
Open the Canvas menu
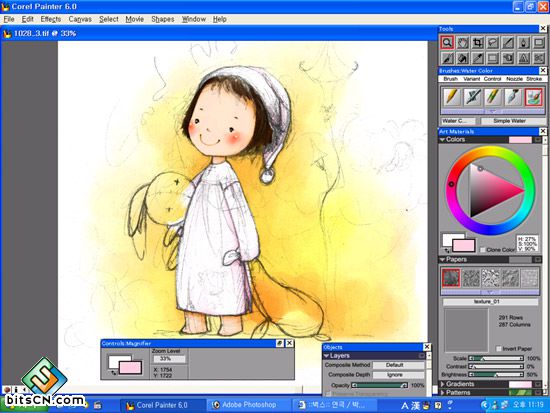(80, 19)
